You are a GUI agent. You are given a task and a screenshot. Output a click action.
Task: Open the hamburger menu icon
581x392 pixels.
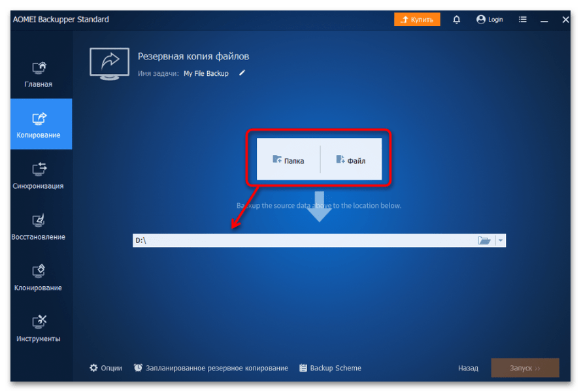point(522,19)
